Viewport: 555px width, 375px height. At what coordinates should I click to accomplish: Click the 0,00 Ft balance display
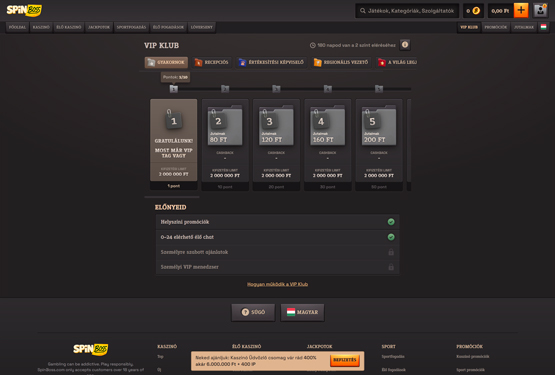(500, 11)
